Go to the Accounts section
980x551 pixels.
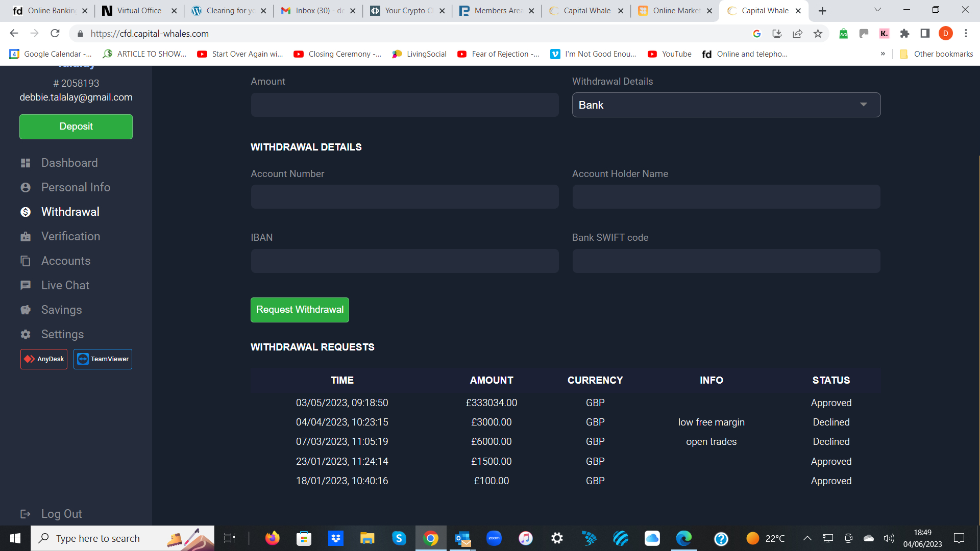pyautogui.click(x=66, y=261)
